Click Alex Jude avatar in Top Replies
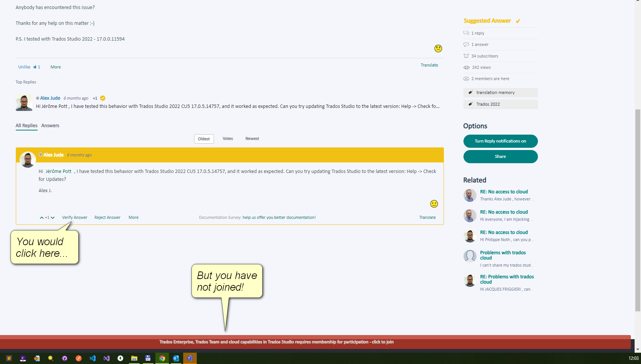 pos(24,103)
